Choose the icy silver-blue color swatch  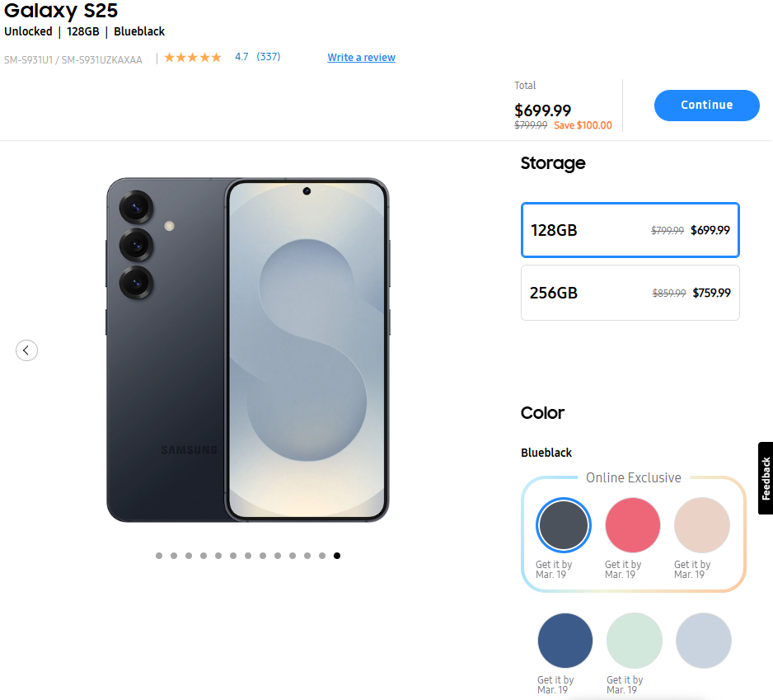tap(703, 641)
